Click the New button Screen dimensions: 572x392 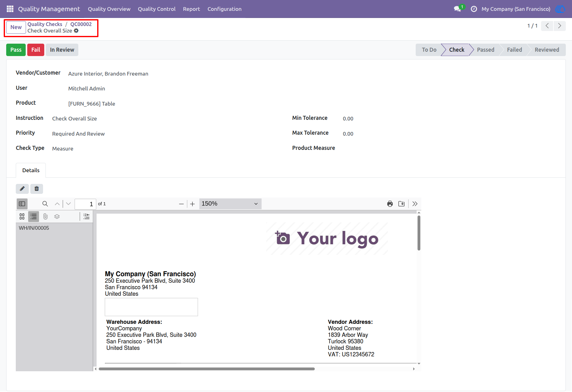[16, 27]
